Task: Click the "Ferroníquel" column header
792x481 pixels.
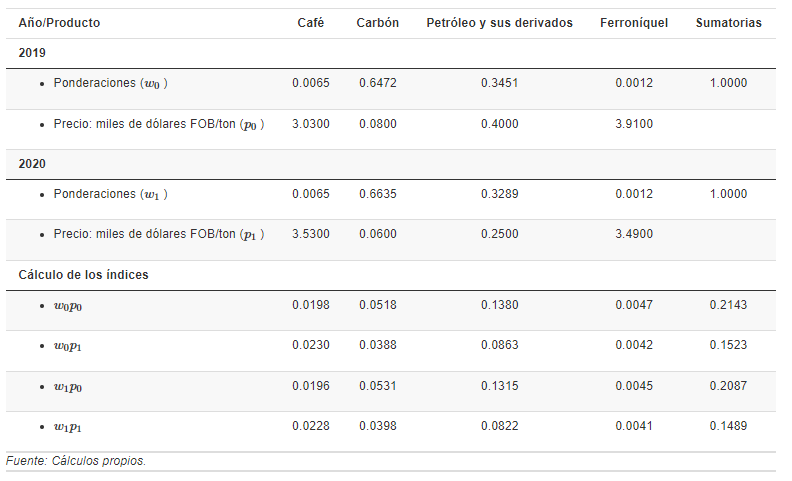Action: click(634, 23)
